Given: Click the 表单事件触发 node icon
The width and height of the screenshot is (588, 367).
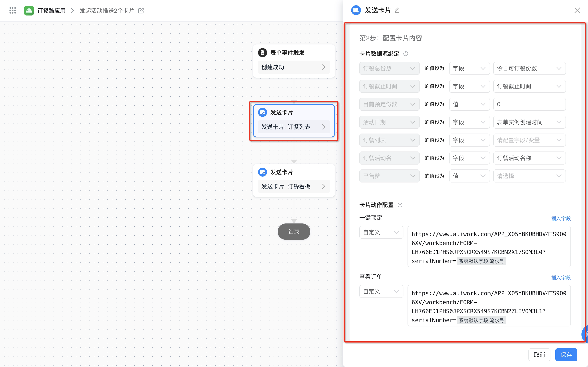Looking at the screenshot, I should [x=262, y=53].
